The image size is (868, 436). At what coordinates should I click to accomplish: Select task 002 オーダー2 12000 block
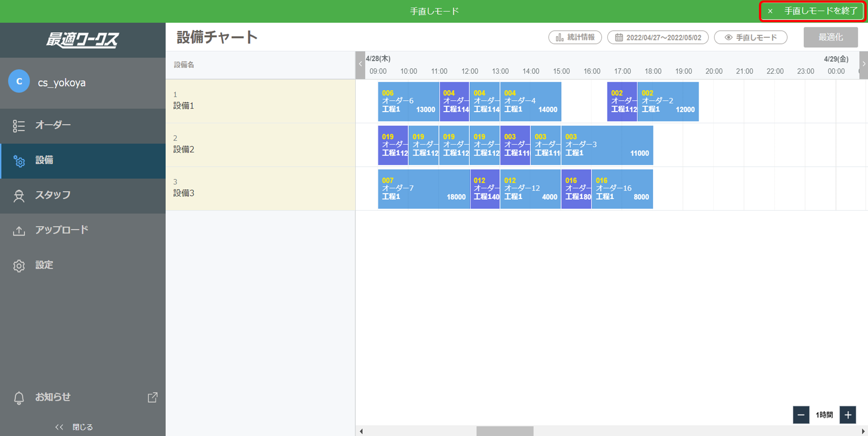(668, 102)
